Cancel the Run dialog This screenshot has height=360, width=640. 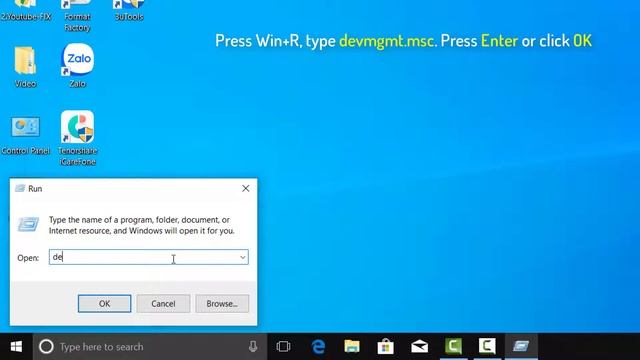click(163, 304)
